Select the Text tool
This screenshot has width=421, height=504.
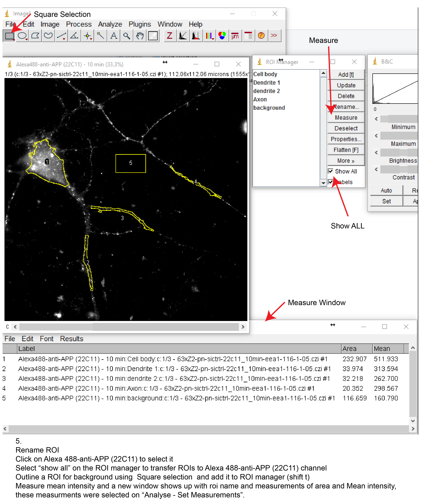tap(114, 36)
